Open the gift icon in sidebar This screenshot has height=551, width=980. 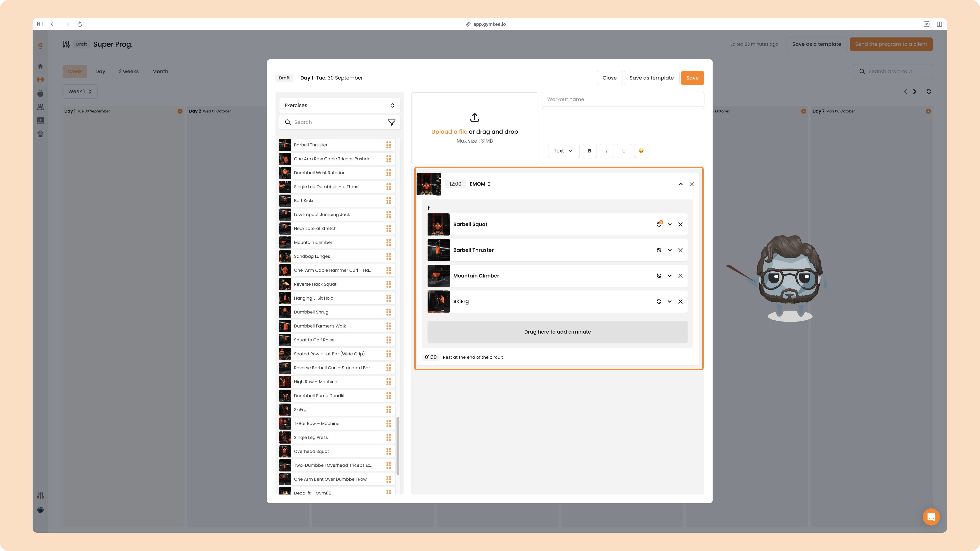point(40,134)
